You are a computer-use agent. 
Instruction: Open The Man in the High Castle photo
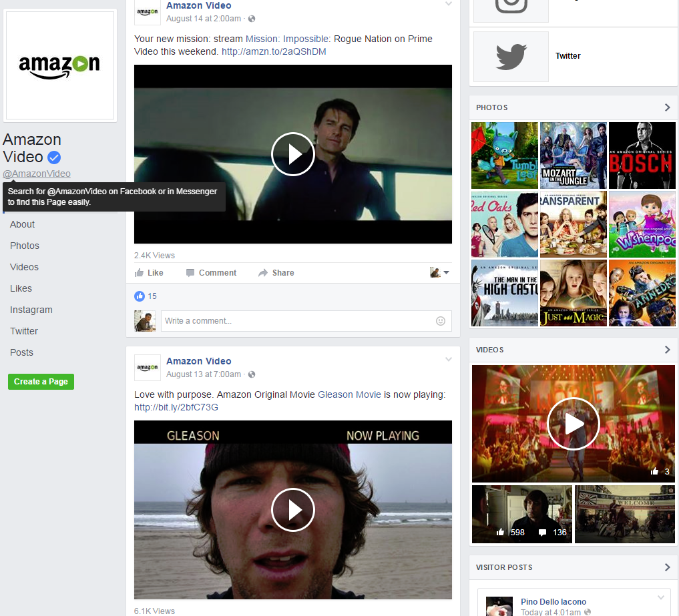coord(505,293)
